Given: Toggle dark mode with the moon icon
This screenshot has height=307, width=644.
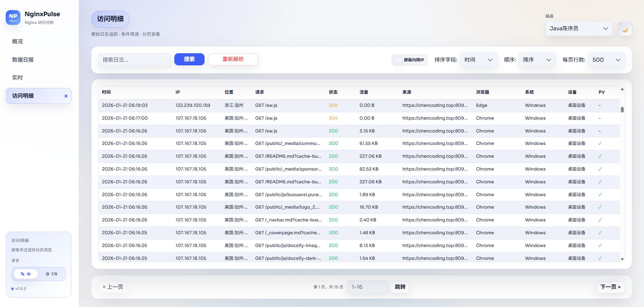Looking at the screenshot, I should coord(625,29).
